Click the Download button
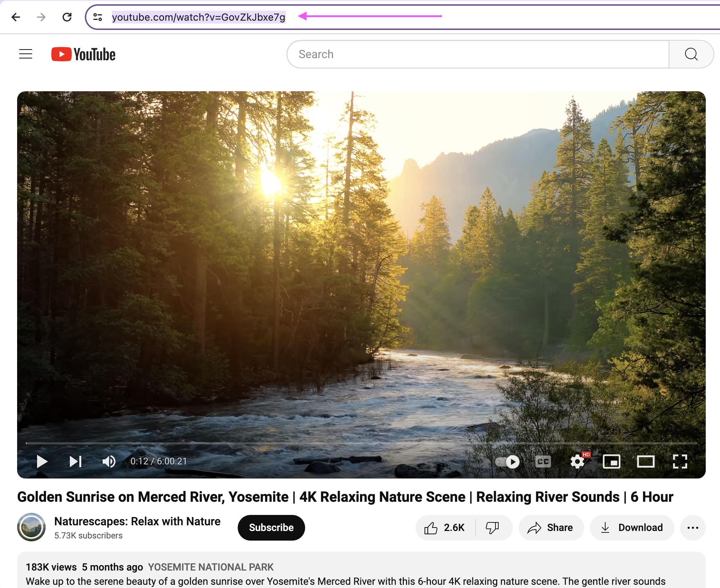The height and width of the screenshot is (588, 720). 632,528
